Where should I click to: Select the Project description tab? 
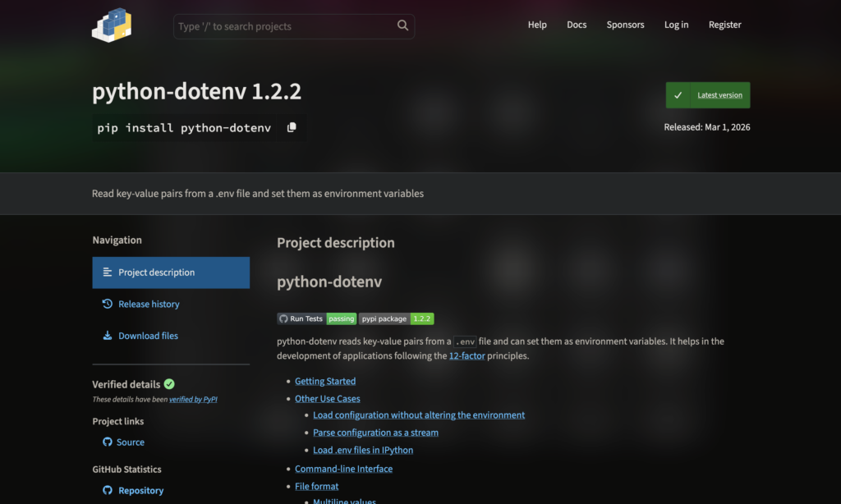point(171,273)
